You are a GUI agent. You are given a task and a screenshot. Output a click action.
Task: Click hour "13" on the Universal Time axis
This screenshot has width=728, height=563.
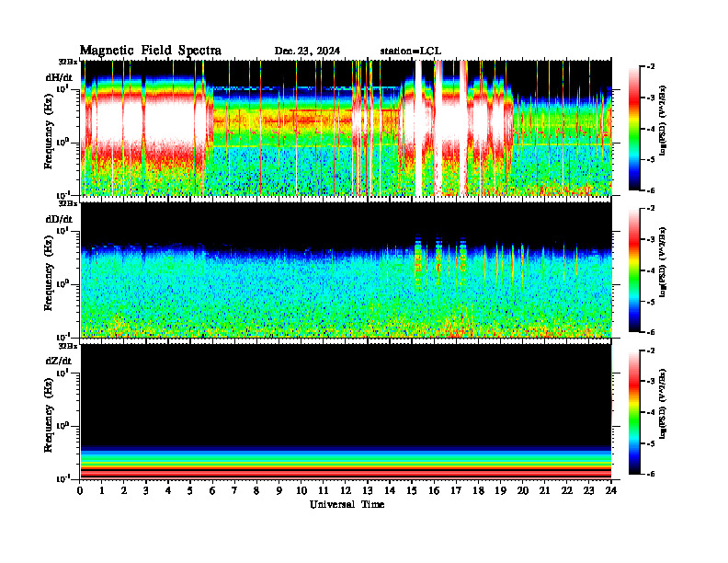point(368,491)
